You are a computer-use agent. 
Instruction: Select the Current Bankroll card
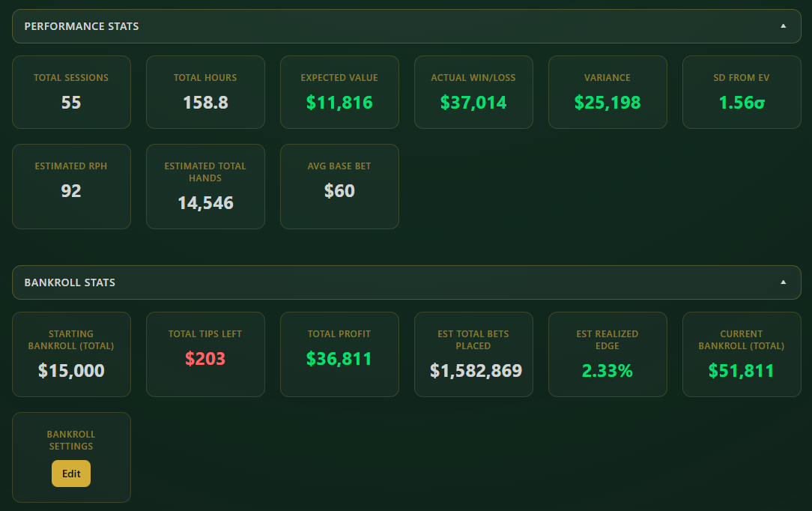[x=742, y=354]
